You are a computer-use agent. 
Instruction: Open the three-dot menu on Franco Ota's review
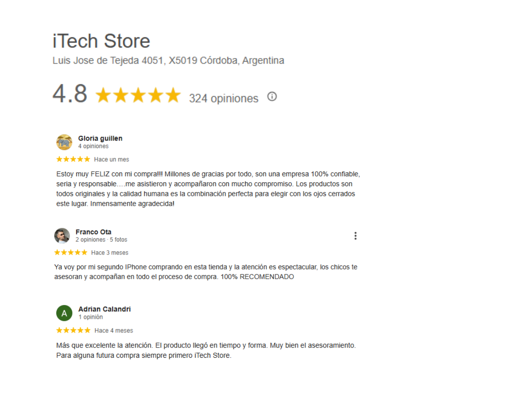[355, 236]
